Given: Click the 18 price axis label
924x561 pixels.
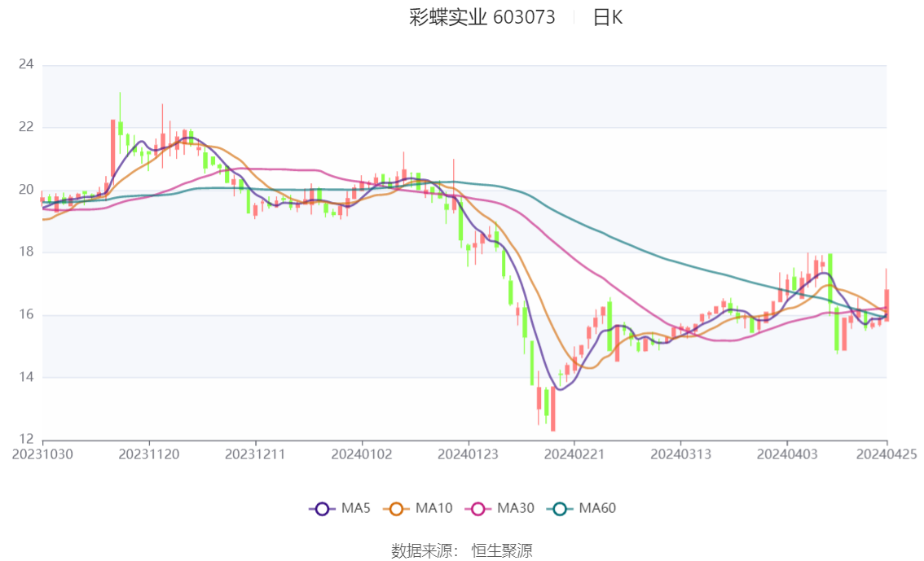Looking at the screenshot, I should tap(26, 252).
